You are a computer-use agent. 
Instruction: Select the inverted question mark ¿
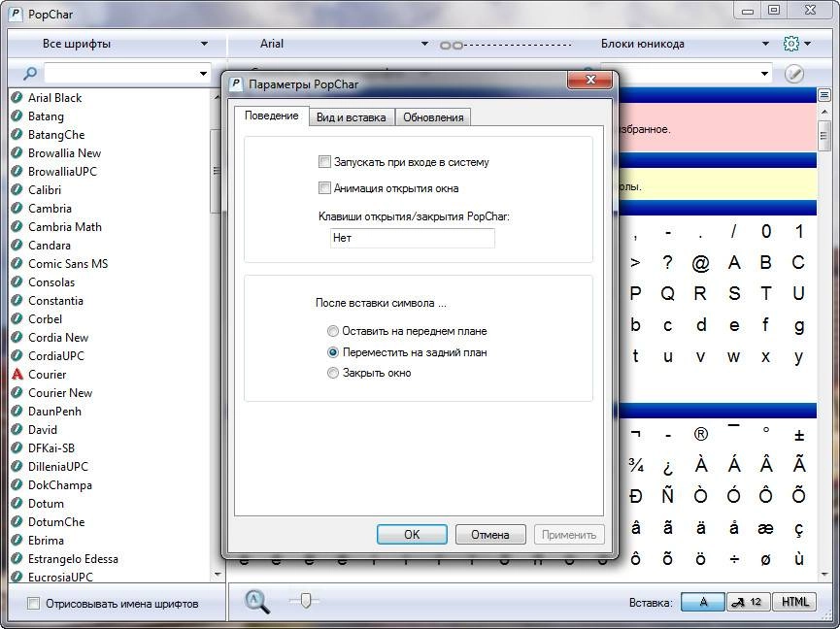click(667, 467)
